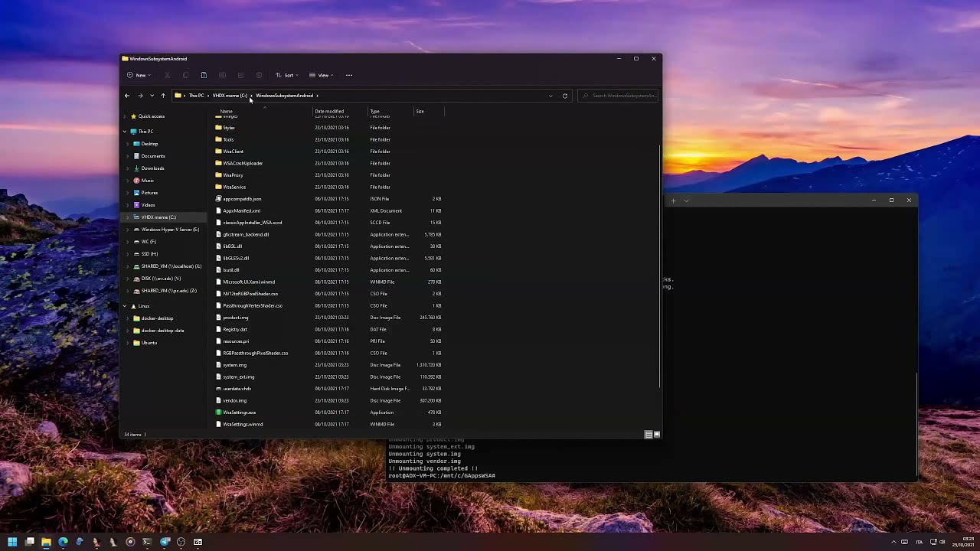Click the Cut scissors icon in toolbar
The width and height of the screenshot is (980, 551).
click(x=167, y=75)
